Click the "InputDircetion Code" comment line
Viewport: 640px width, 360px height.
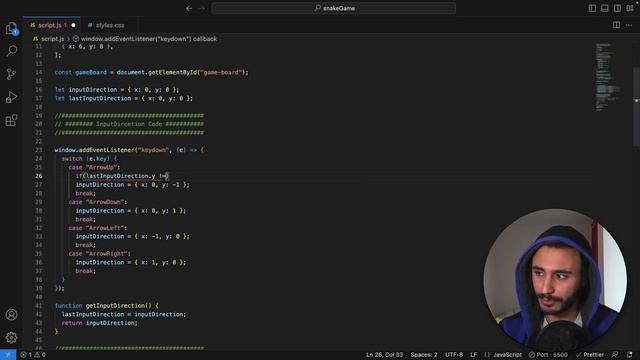pos(129,124)
